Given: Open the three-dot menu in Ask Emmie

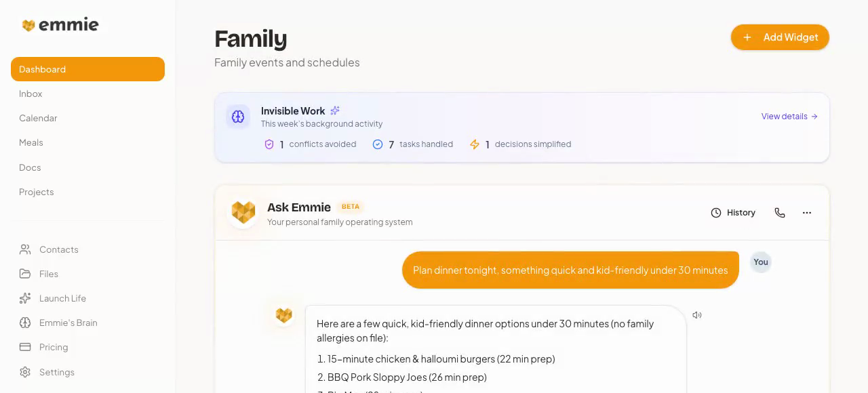Looking at the screenshot, I should pos(806,212).
